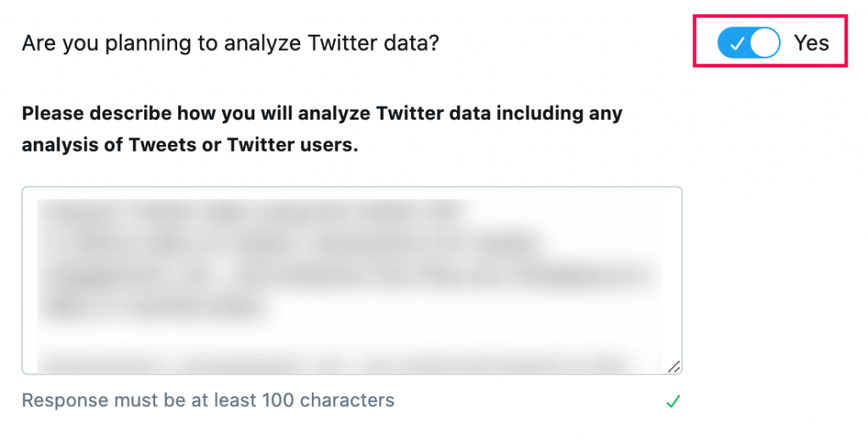Click the 'Yes' label beside the toggle
Image resolution: width=868 pixels, height=446 pixels.
(811, 42)
